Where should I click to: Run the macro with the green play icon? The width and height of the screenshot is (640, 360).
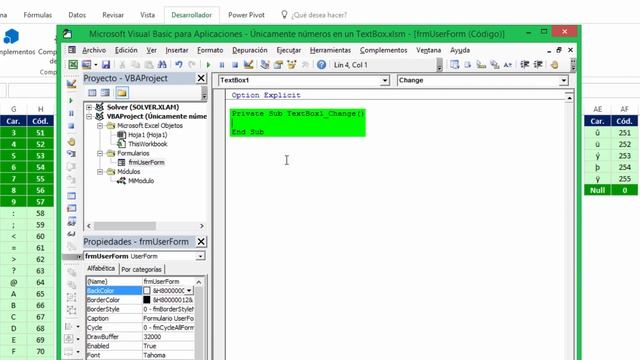point(209,65)
